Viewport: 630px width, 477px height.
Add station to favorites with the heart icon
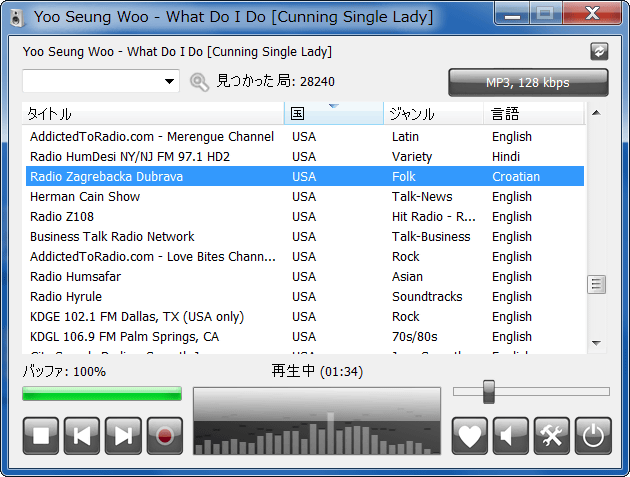tap(470, 436)
